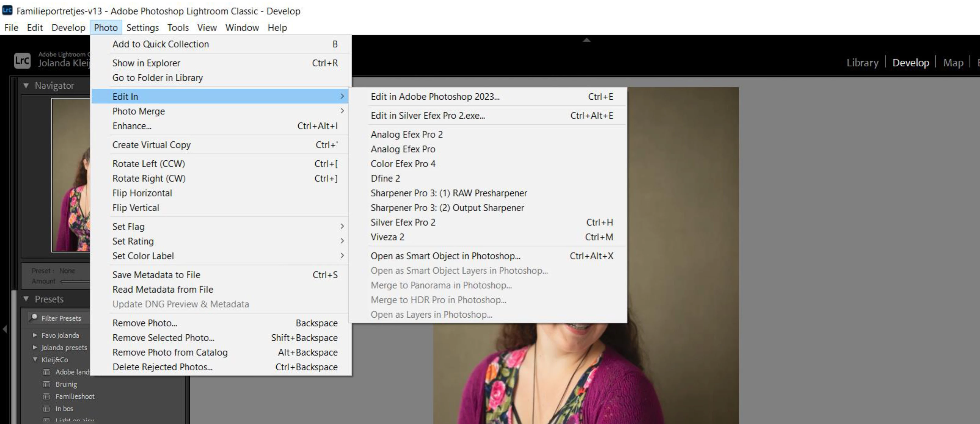Click the Bruinig preset icon
Screen dimensions: 980x424
tap(46, 384)
